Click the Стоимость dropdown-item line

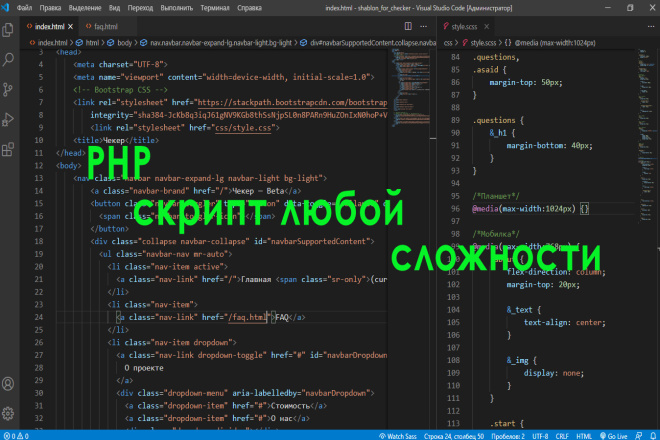click(225, 405)
